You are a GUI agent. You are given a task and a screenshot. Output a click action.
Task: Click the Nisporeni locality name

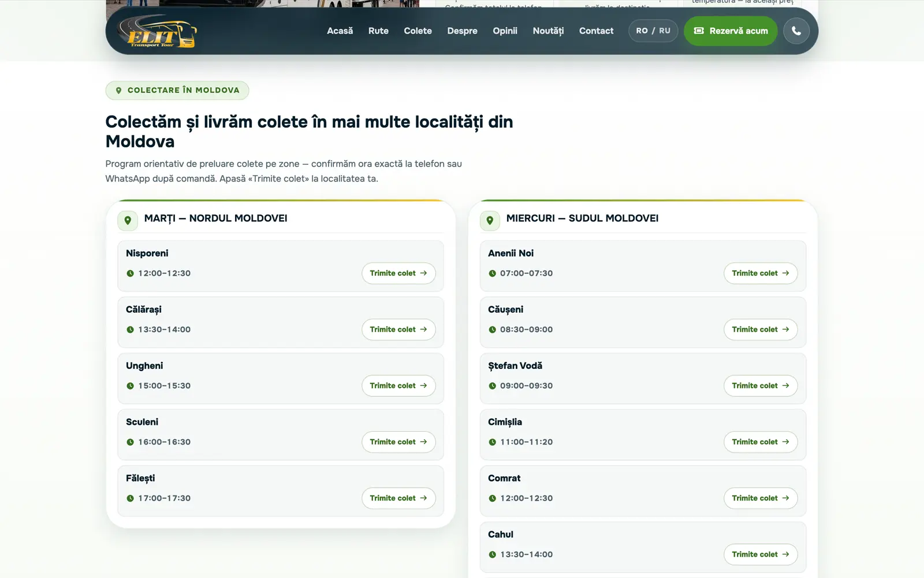147,253
